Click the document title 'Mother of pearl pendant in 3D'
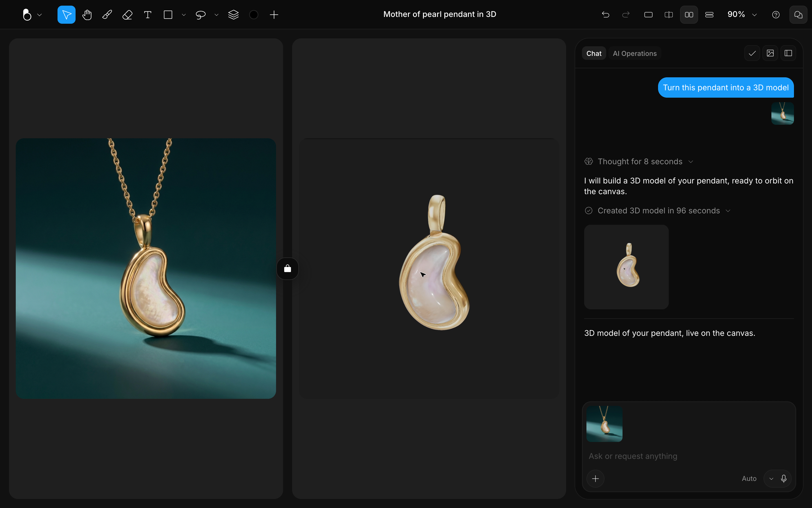The height and width of the screenshot is (508, 812). (440, 14)
